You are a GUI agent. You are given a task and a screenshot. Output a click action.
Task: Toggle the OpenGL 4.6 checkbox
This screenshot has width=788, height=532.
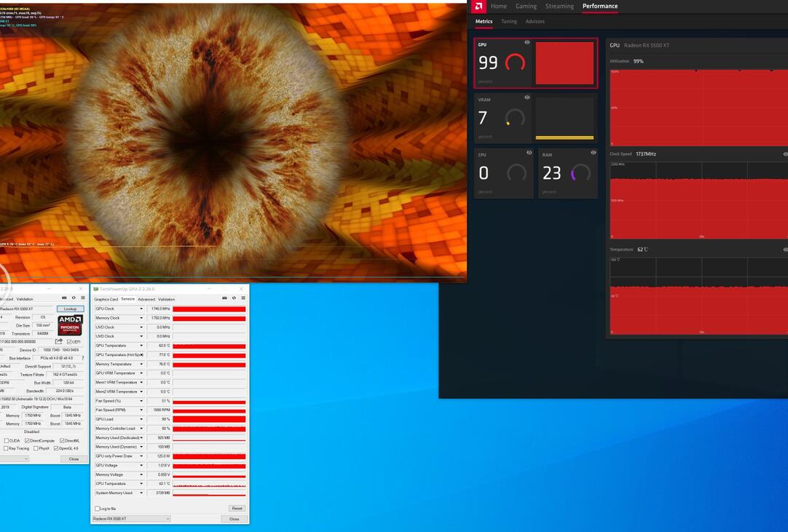[56, 448]
